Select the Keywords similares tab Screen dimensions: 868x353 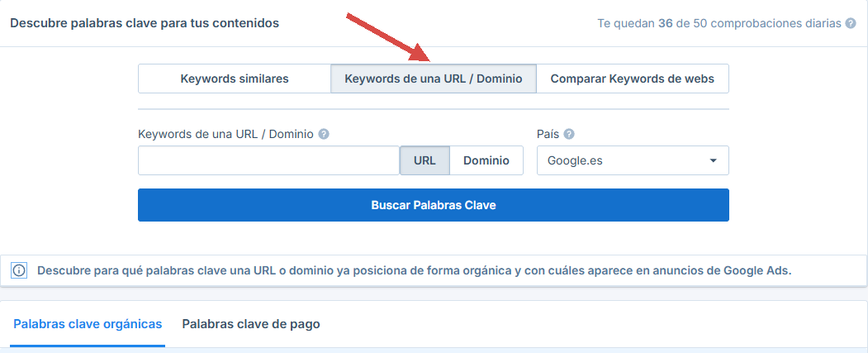pyautogui.click(x=235, y=79)
